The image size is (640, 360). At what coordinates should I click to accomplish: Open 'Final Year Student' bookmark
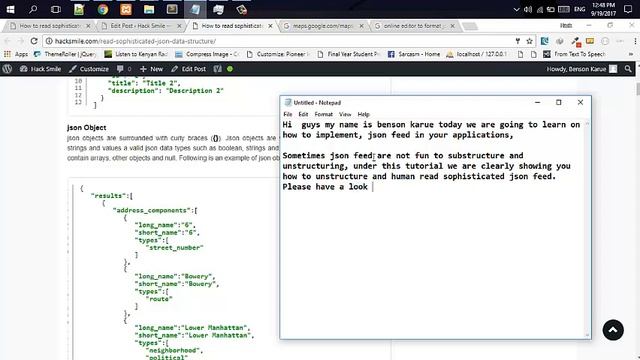(x=349, y=54)
